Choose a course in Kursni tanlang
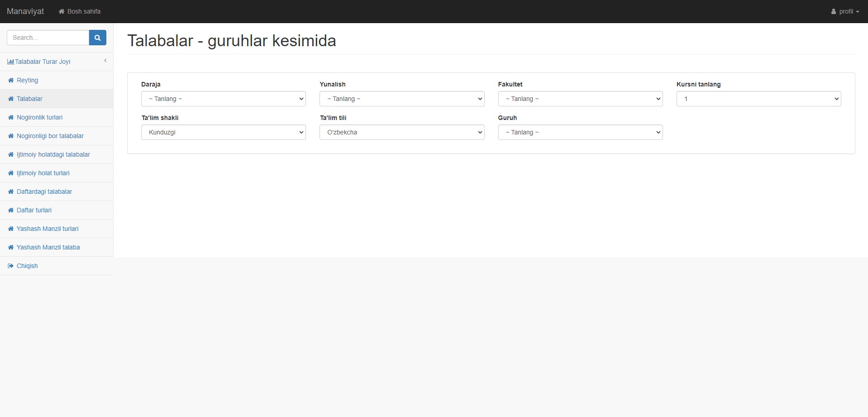Image resolution: width=868 pixels, height=417 pixels. pos(758,99)
